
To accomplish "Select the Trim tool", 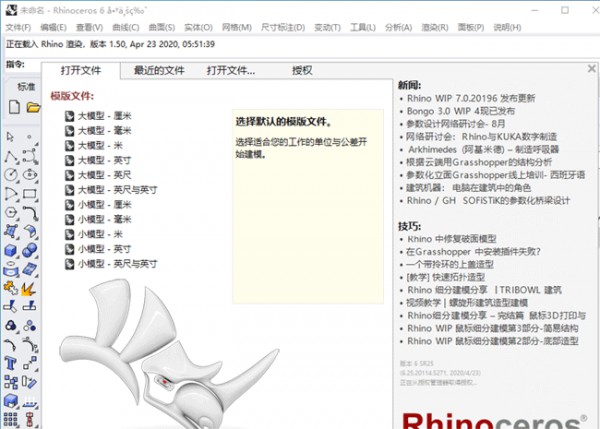I will (10, 306).
